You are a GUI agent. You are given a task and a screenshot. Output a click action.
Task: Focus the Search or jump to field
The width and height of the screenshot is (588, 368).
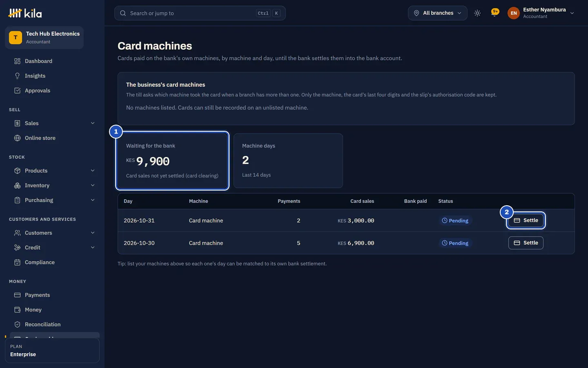click(200, 13)
